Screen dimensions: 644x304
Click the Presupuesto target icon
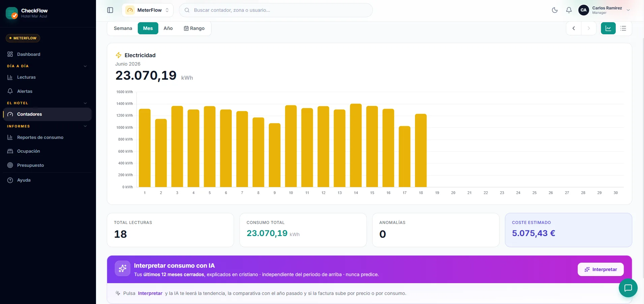[10, 165]
